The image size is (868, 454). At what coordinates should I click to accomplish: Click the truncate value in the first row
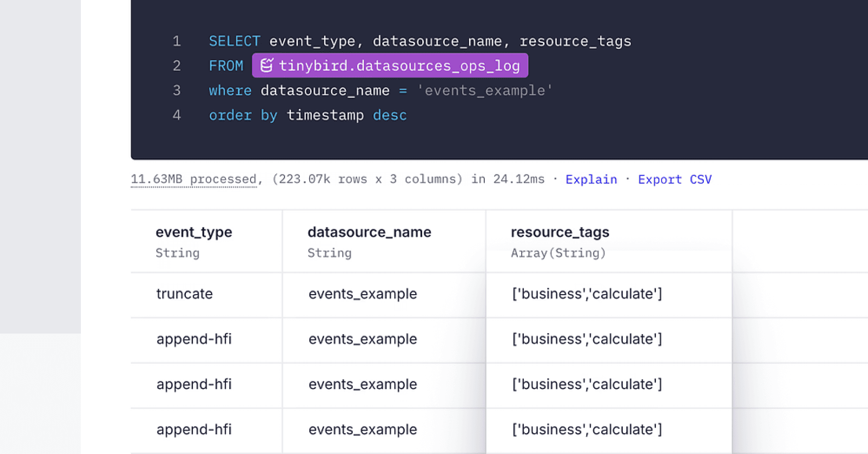(184, 294)
